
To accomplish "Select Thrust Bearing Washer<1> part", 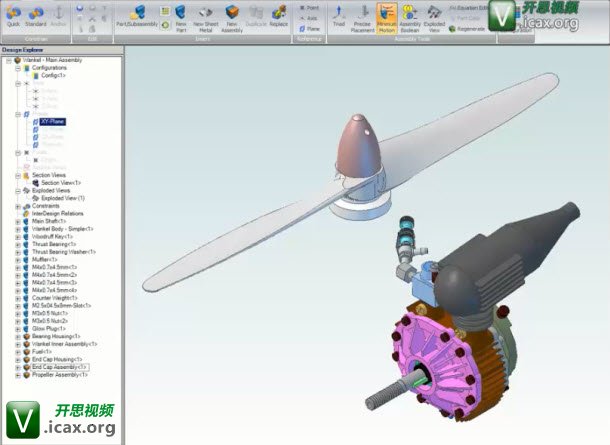I will coord(64,252).
